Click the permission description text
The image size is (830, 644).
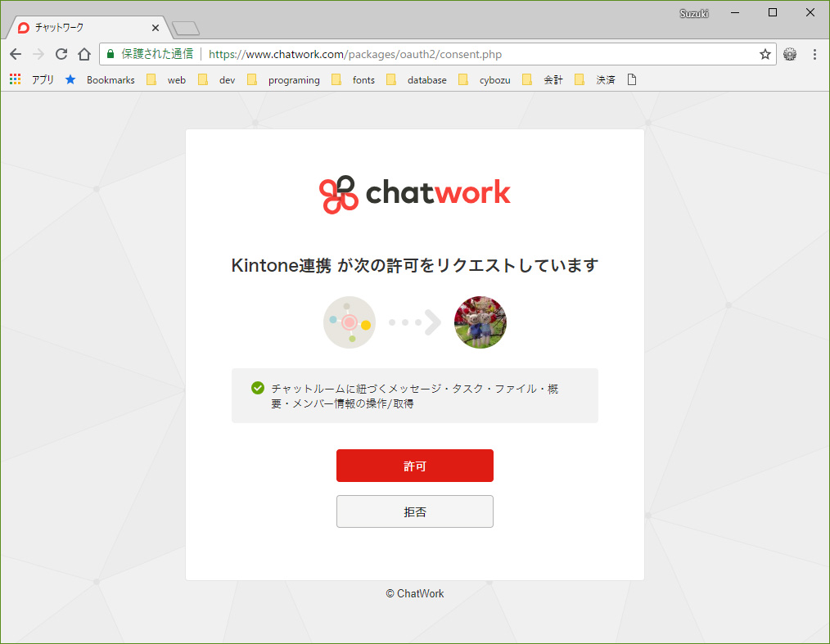414,396
